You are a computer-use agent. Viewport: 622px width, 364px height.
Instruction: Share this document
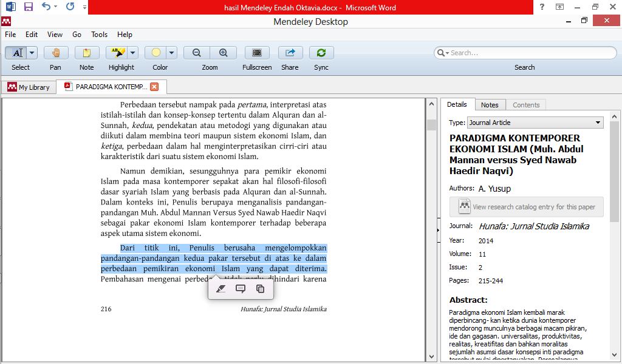point(290,53)
